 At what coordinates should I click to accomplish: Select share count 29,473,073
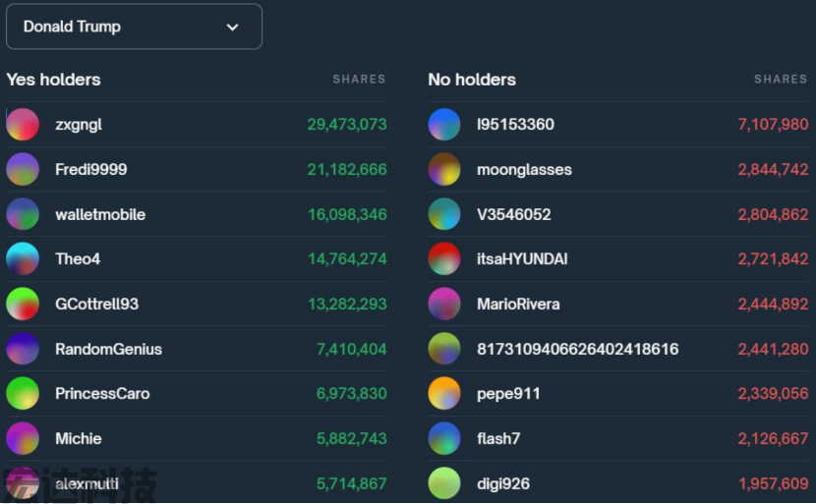point(347,125)
